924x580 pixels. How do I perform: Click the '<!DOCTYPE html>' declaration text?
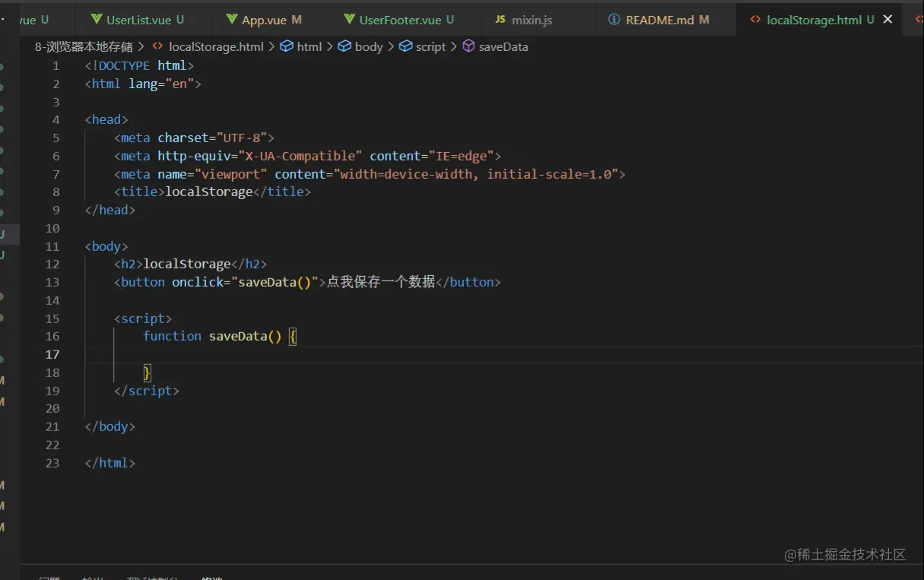[x=140, y=66]
